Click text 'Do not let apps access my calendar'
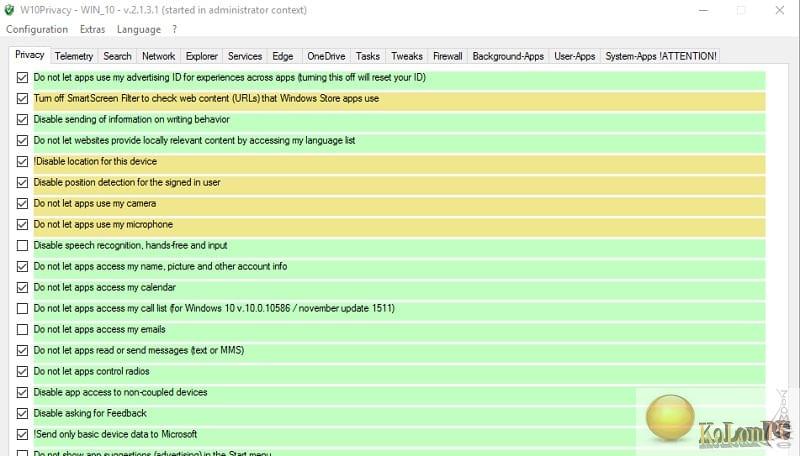This screenshot has height=456, width=800. [x=105, y=287]
